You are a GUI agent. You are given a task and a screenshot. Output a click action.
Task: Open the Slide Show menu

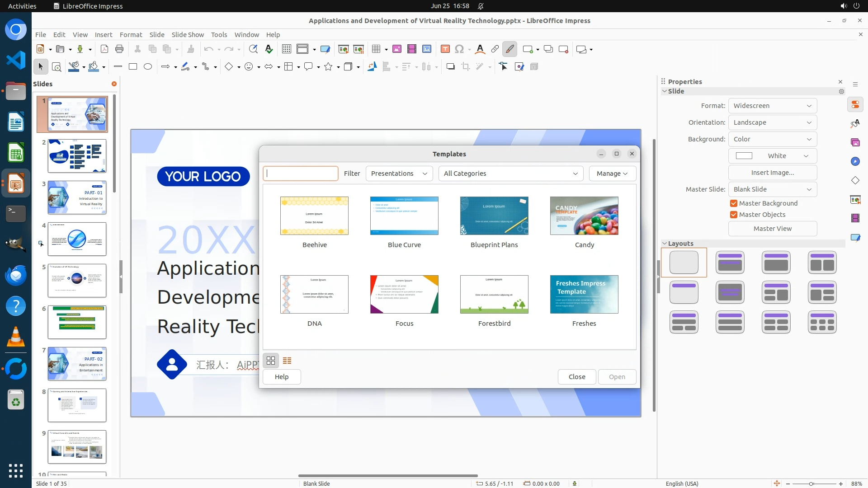188,35
